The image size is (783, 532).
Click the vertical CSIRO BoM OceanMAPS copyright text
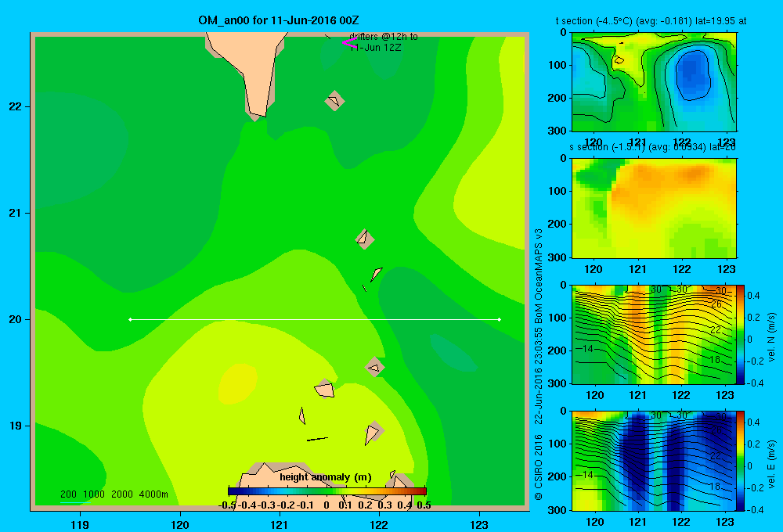(539, 365)
